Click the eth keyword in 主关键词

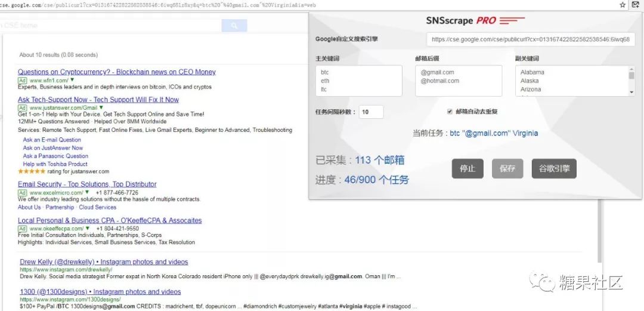click(x=325, y=81)
